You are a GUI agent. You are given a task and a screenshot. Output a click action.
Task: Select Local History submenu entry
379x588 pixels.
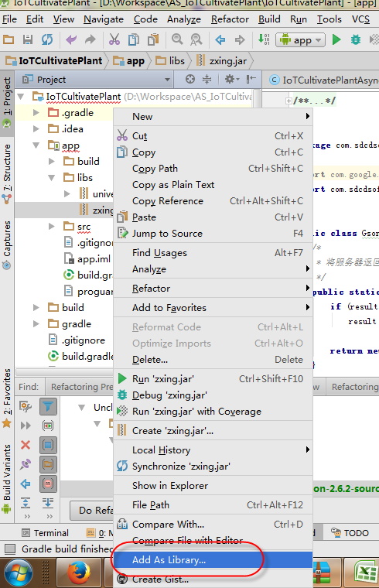click(x=213, y=450)
